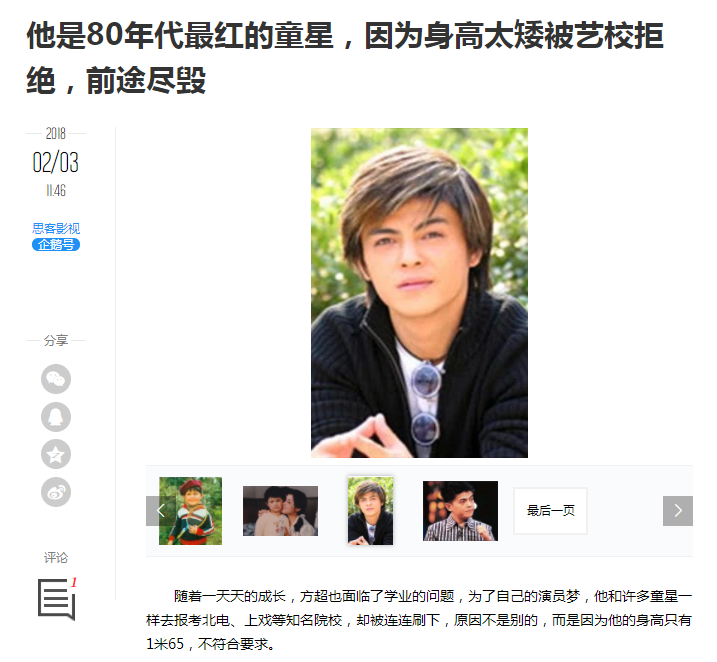
Task: Click the 分享 section label
Action: point(56,340)
